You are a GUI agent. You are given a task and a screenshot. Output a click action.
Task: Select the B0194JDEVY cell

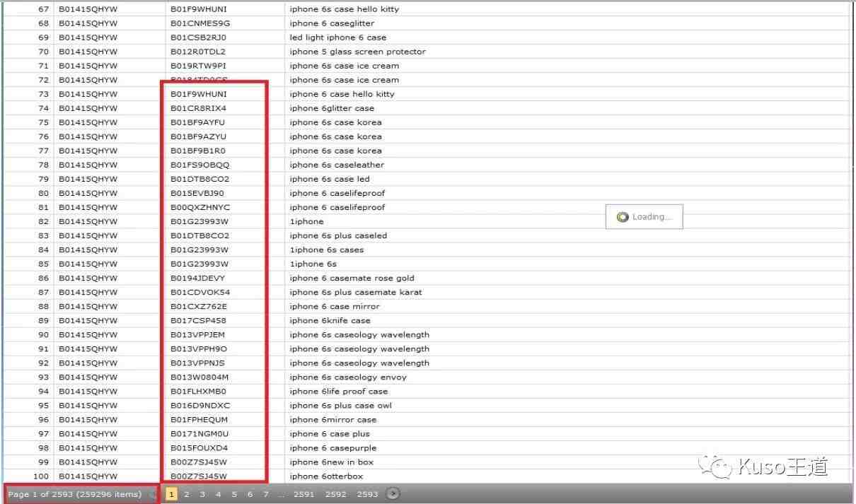197,278
